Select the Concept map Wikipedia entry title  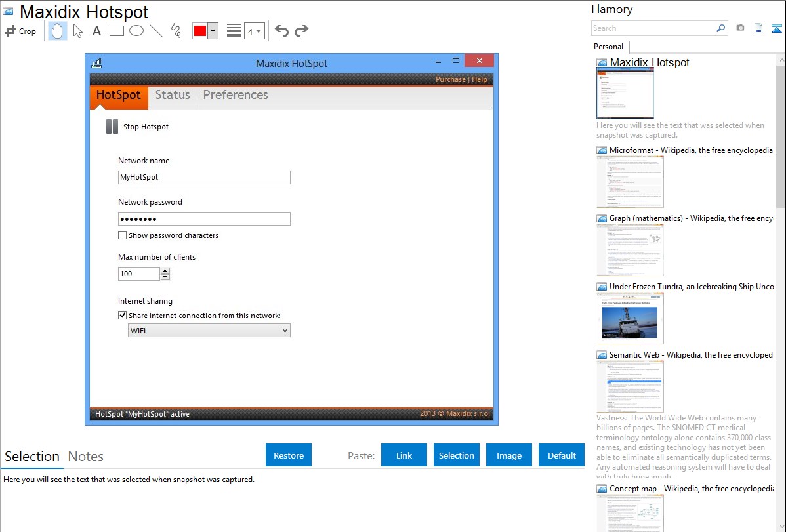692,488
